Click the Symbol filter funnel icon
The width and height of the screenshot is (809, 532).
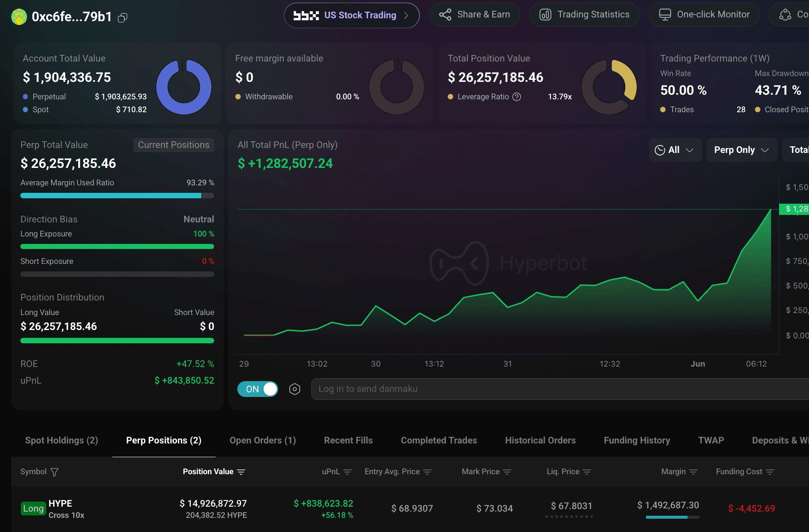54,472
